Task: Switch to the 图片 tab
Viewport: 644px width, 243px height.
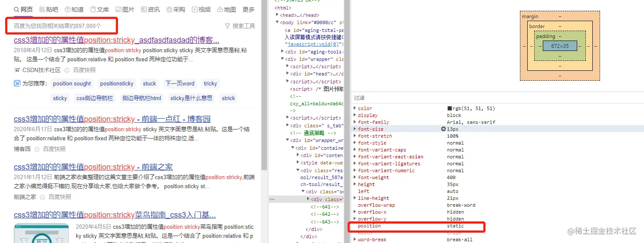Action: 125,9
